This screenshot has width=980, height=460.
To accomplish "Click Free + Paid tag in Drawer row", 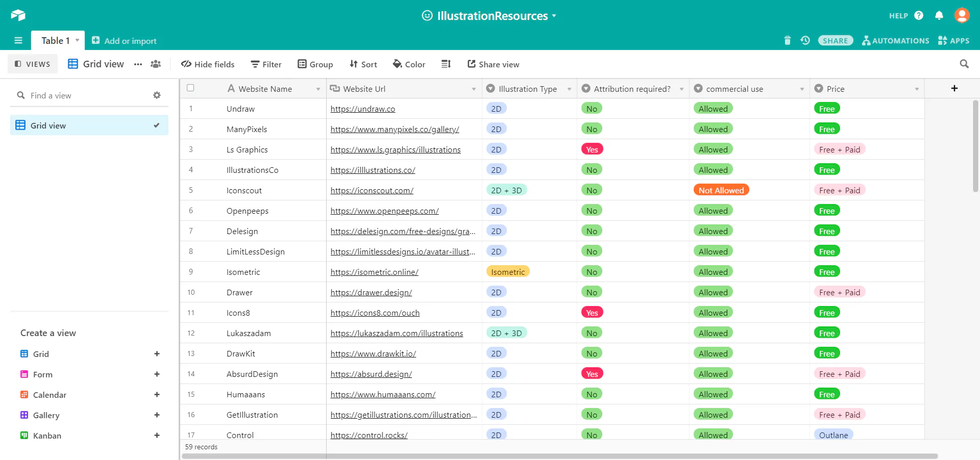I will (x=840, y=292).
